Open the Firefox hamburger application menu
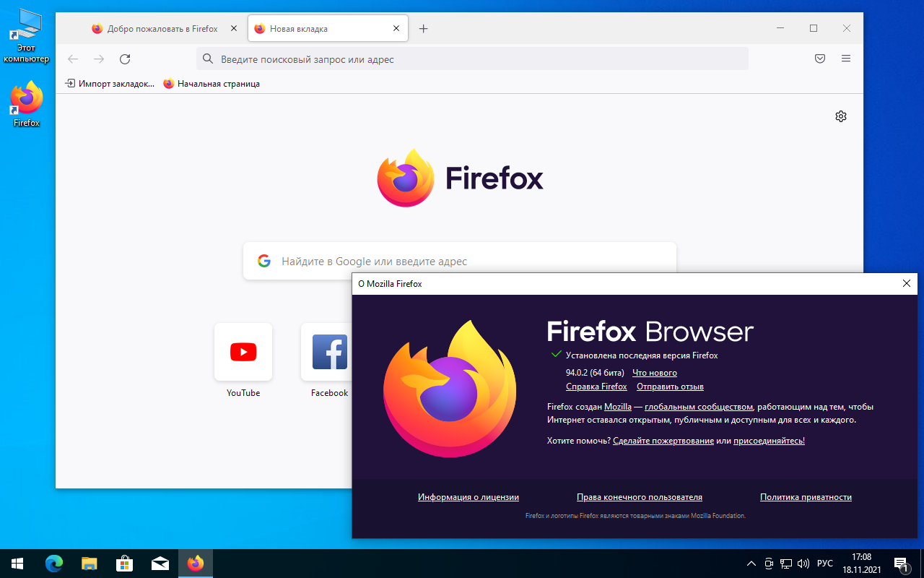 coord(846,59)
